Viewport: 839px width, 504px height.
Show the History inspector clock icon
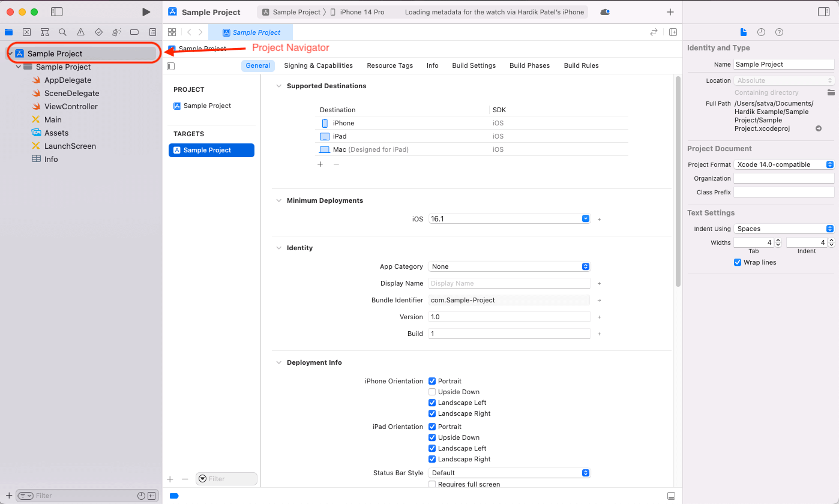click(761, 32)
